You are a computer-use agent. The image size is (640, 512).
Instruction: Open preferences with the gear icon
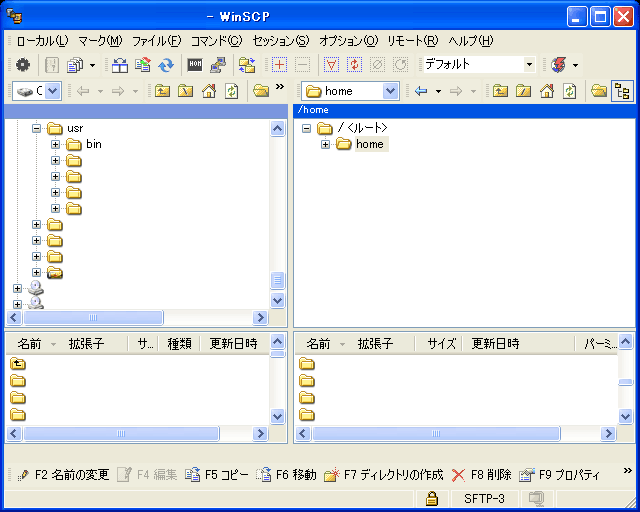click(x=23, y=65)
